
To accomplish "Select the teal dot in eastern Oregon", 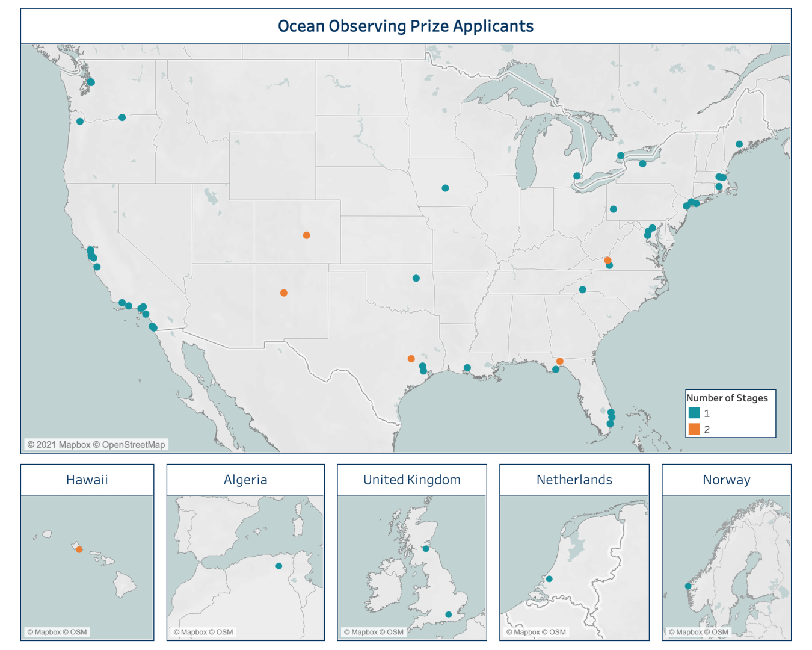I will tap(122, 117).
